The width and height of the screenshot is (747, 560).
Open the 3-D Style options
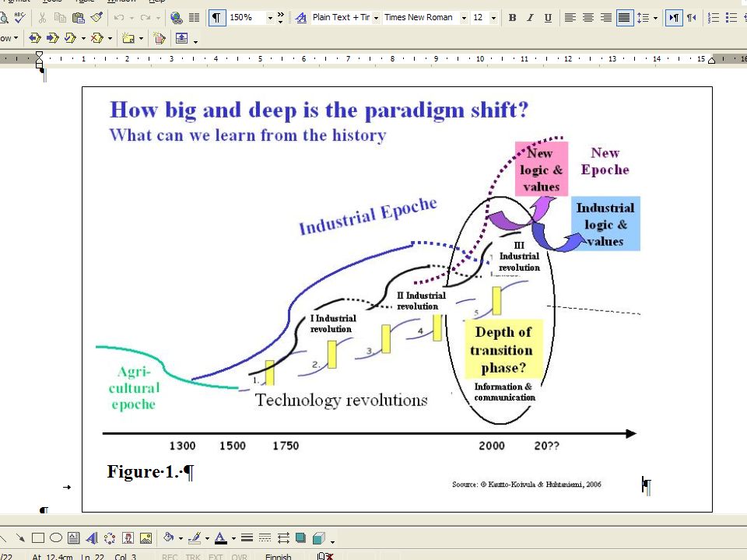tap(319, 538)
